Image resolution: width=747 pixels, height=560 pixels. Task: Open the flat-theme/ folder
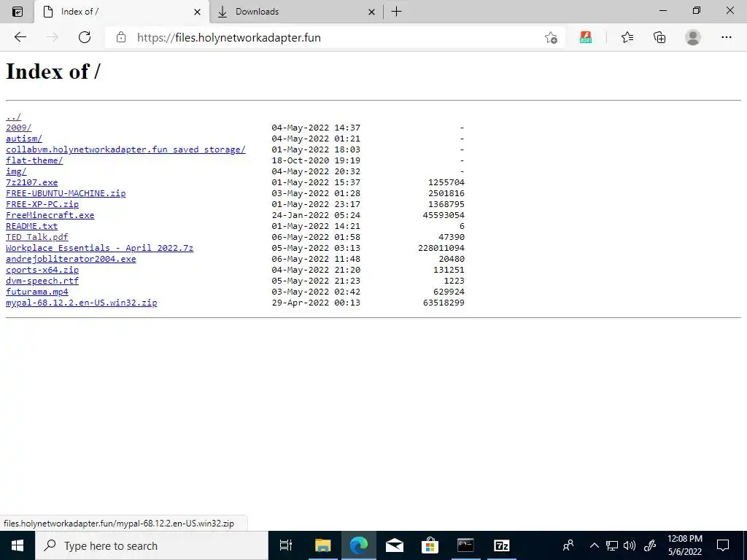[x=34, y=160]
